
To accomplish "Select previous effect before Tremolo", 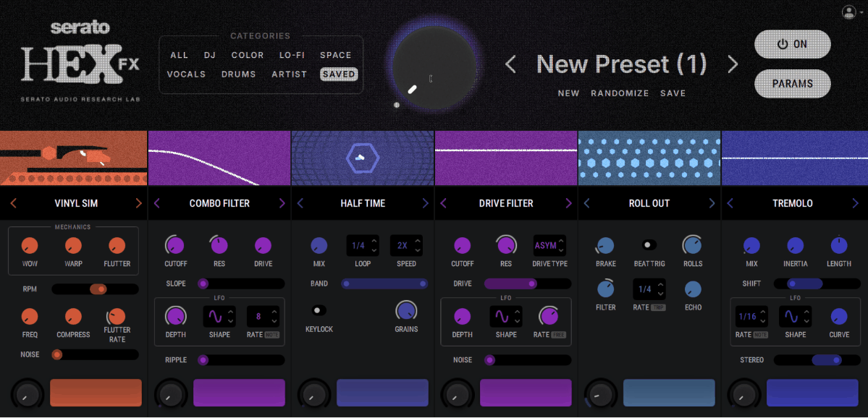I will 730,203.
